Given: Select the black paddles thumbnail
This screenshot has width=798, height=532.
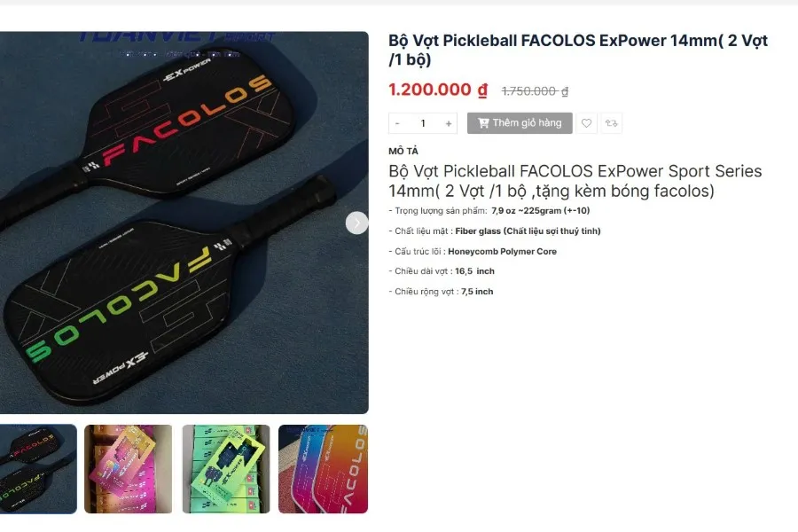Looking at the screenshot, I should [x=38, y=469].
